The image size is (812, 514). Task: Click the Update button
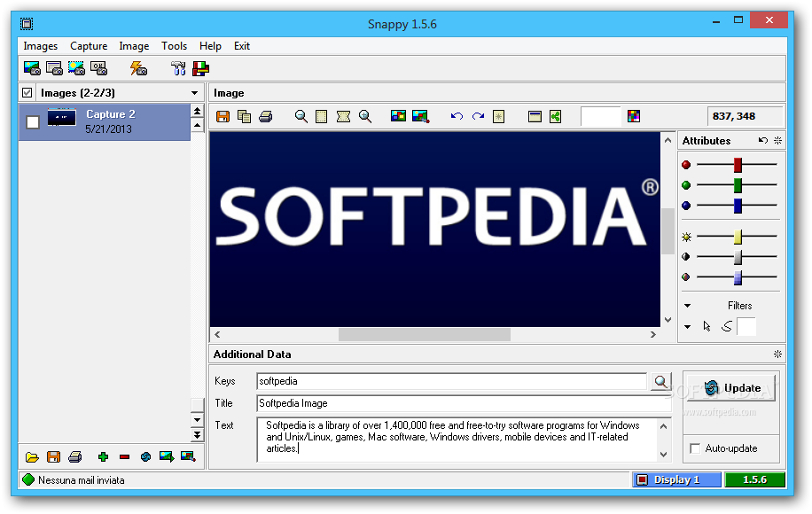click(731, 388)
